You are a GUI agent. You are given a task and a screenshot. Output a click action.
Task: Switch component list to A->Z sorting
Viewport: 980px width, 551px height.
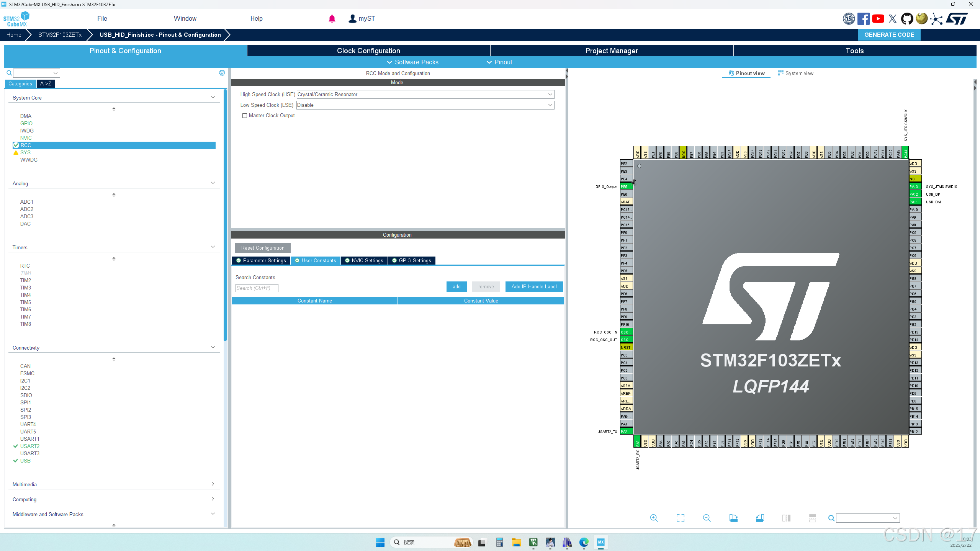46,83
